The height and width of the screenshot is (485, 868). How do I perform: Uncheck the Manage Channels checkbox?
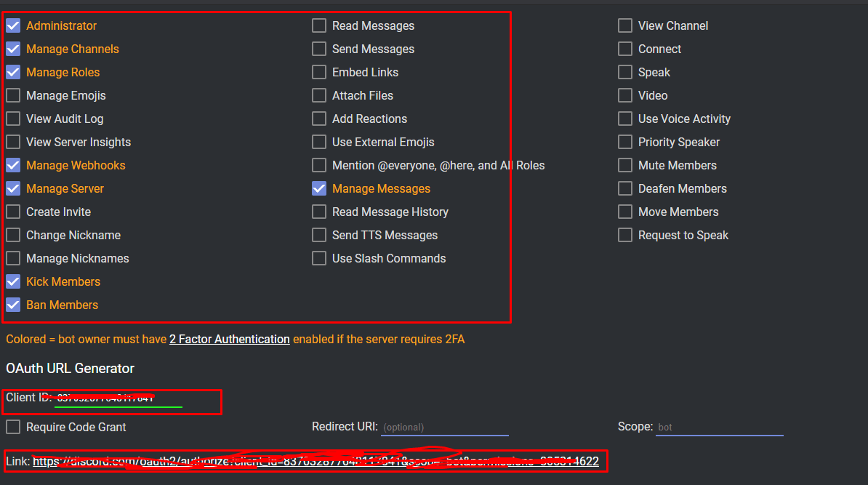(13, 49)
